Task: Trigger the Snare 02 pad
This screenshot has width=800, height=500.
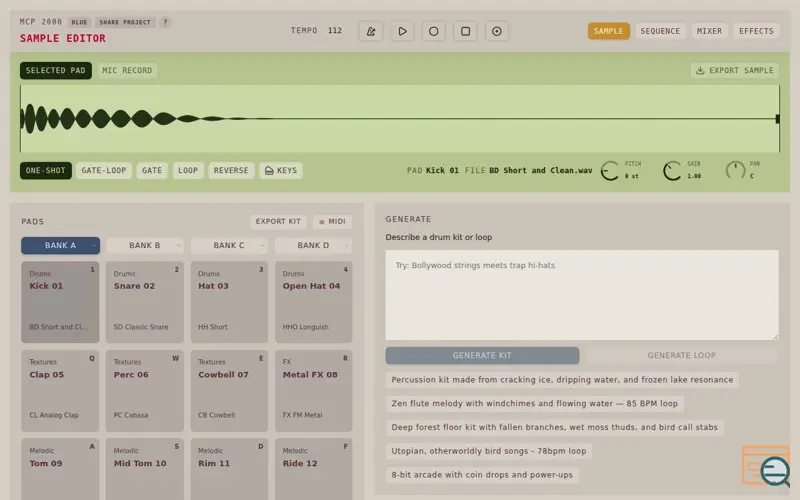Action: 144,302
